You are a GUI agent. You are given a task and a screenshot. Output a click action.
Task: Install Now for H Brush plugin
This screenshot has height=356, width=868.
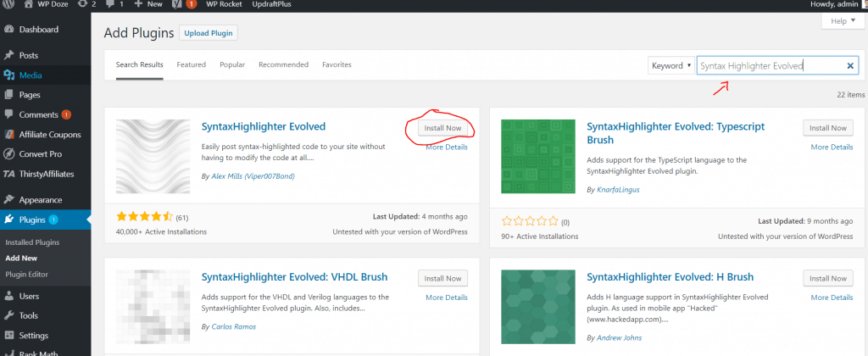(827, 279)
